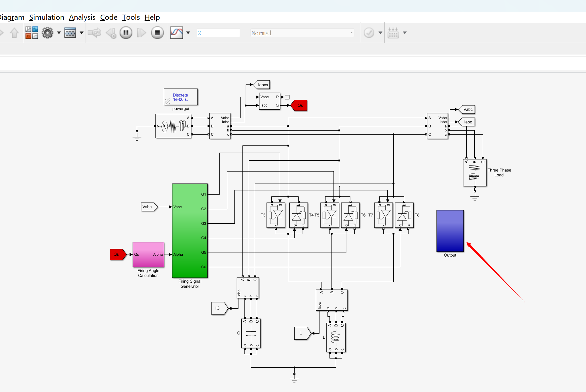
Task: Open Model Configuration Parameters gear icon
Action: [x=48, y=33]
